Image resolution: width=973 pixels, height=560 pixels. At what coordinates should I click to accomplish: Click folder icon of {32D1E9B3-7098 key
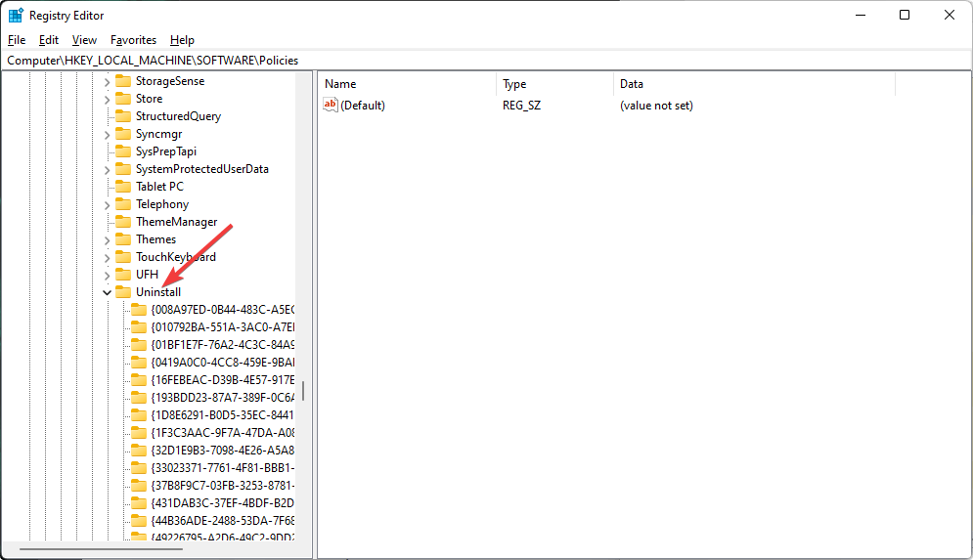139,451
